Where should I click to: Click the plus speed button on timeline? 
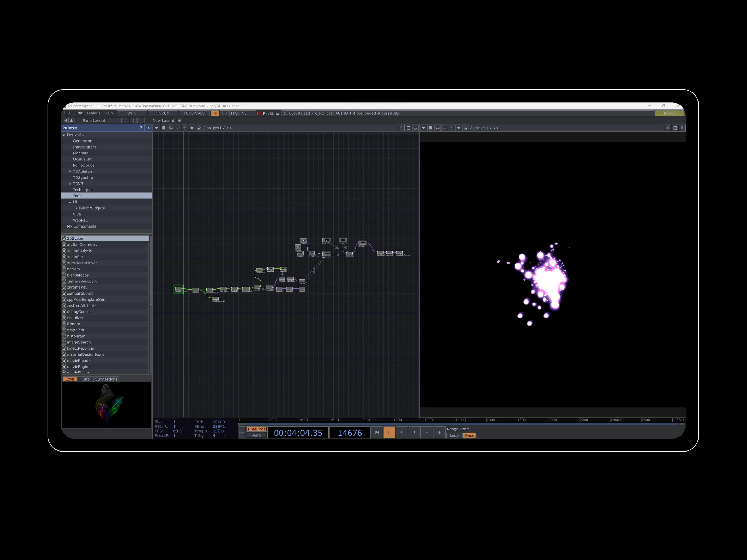pyautogui.click(x=439, y=432)
